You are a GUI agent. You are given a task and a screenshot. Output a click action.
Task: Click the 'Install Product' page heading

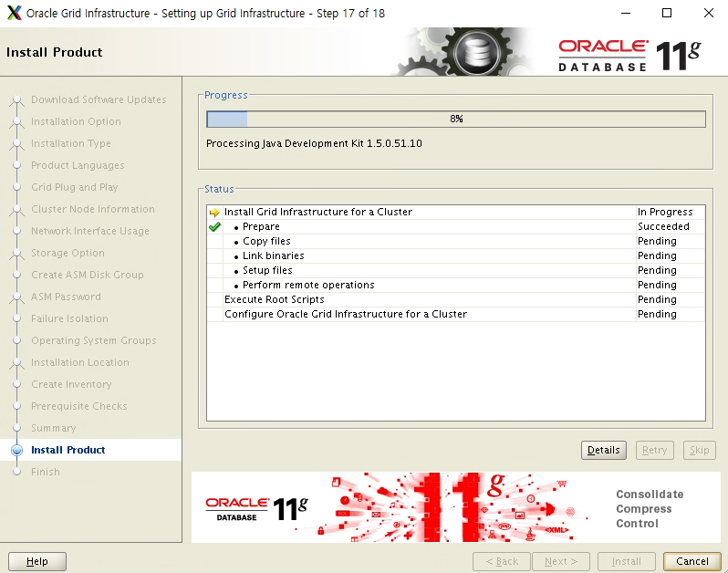tap(55, 52)
